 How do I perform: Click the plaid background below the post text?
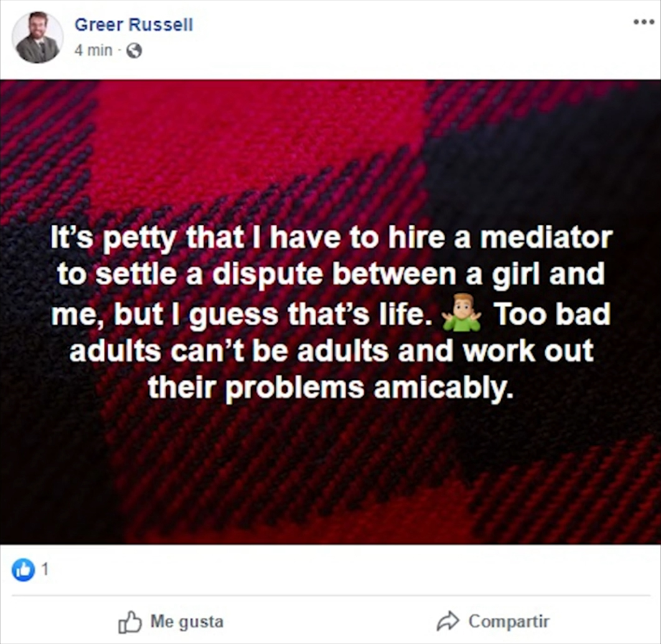pos(330,473)
